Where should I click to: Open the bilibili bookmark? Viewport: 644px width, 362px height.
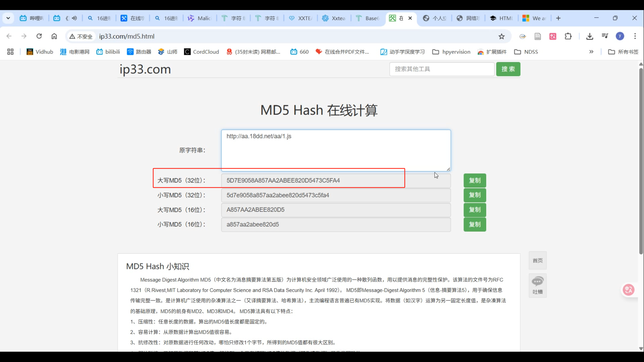(x=108, y=52)
